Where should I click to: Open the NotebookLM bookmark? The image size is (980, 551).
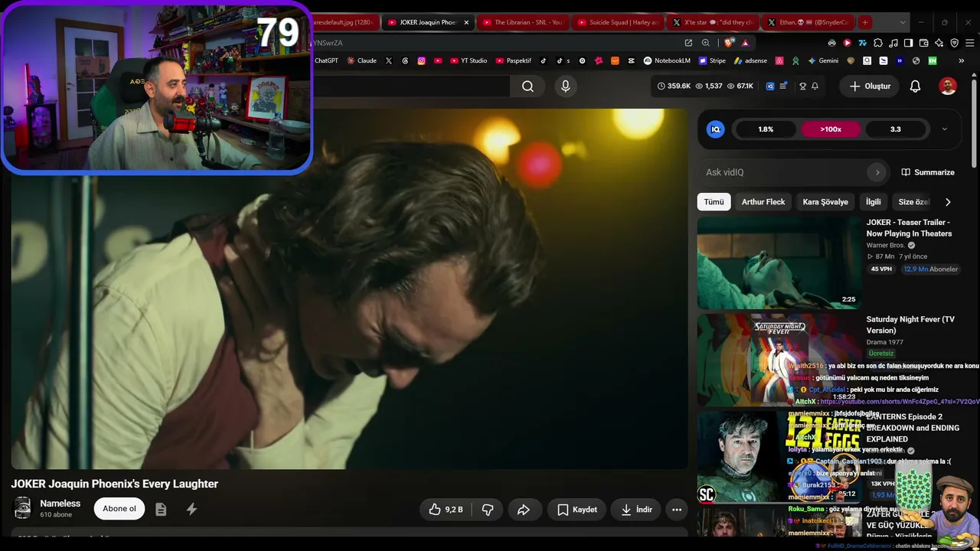667,60
